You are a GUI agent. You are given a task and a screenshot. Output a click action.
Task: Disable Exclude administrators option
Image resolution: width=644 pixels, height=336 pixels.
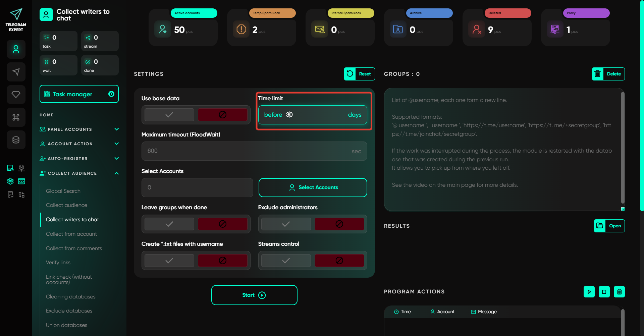click(339, 224)
